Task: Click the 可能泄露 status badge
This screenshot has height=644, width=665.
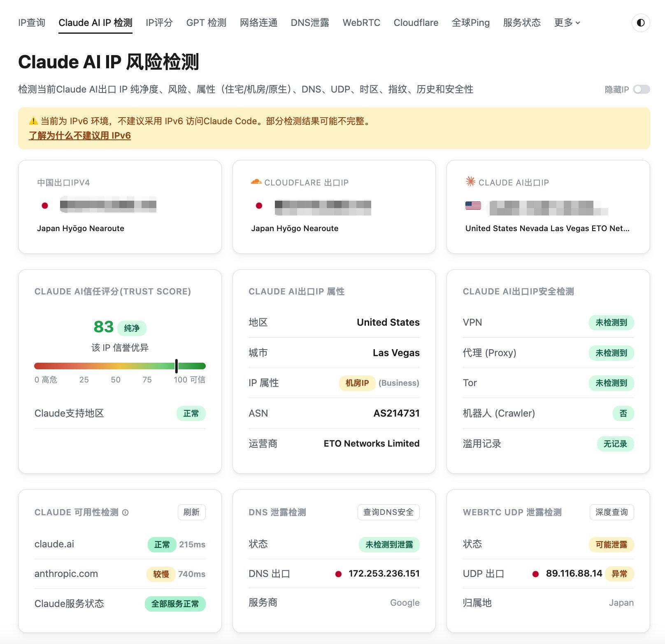Action: tap(611, 544)
